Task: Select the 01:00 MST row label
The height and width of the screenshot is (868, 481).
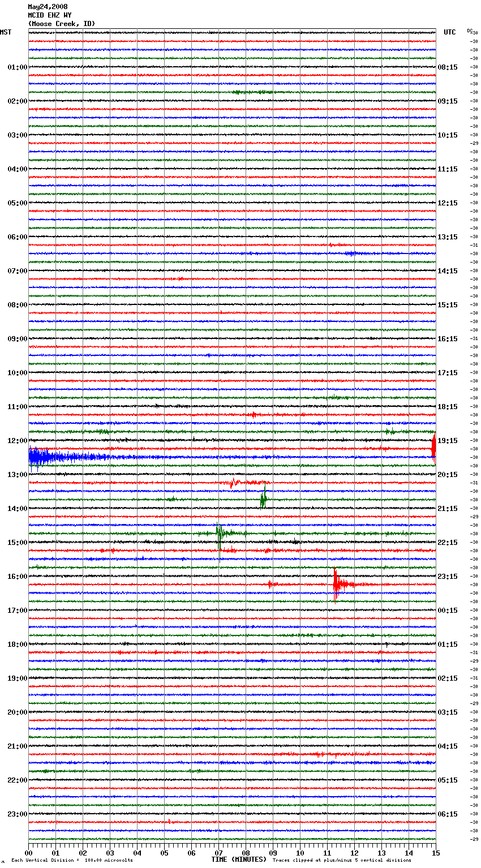Action: [x=18, y=67]
